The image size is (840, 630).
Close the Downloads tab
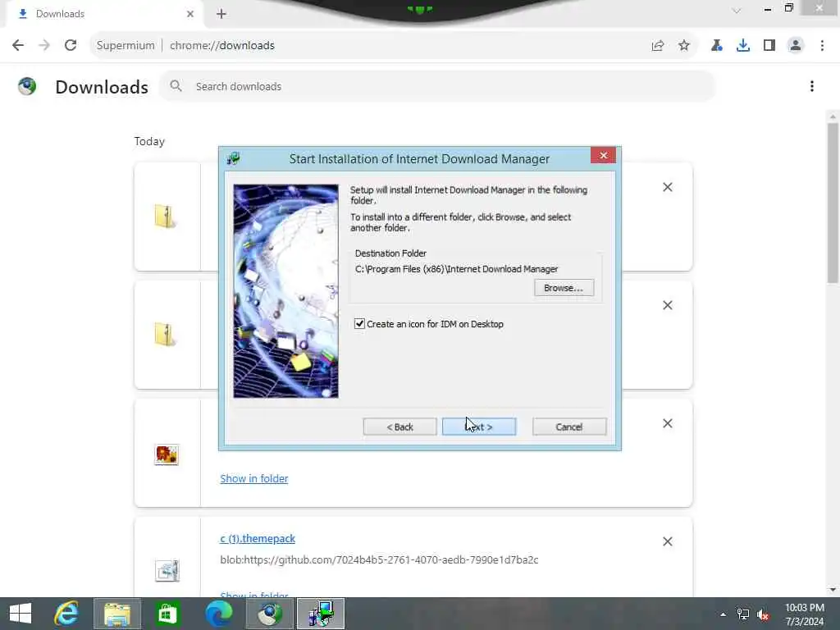[x=190, y=14]
